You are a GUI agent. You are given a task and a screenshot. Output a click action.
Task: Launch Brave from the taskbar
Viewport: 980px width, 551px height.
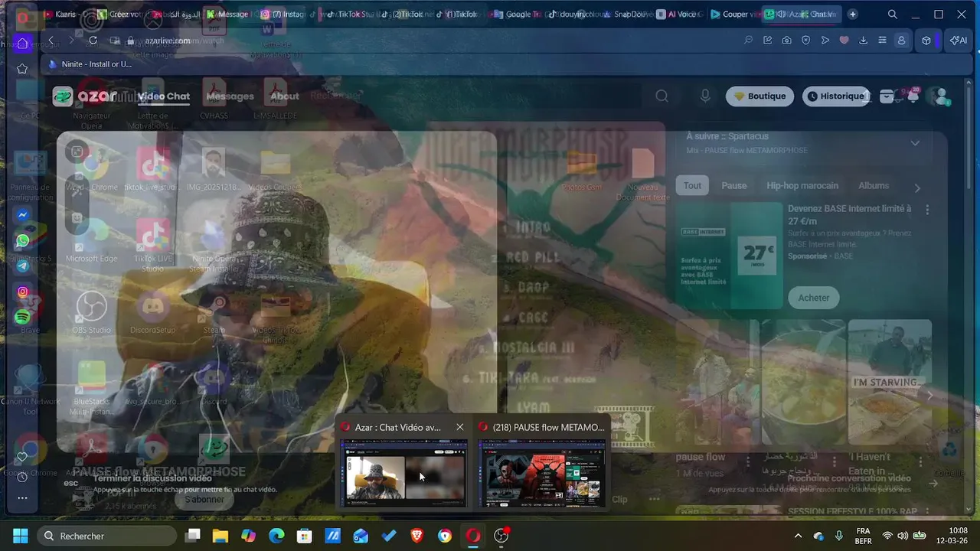pyautogui.click(x=416, y=536)
